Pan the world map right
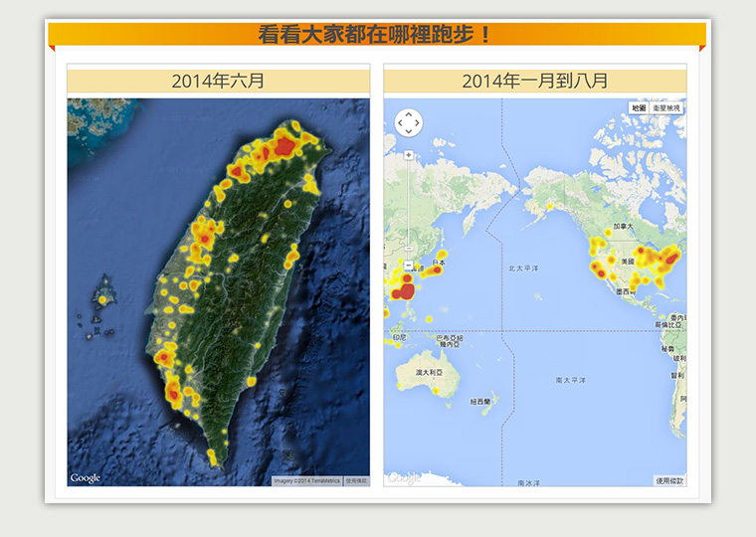This screenshot has height=537, width=756. click(417, 123)
